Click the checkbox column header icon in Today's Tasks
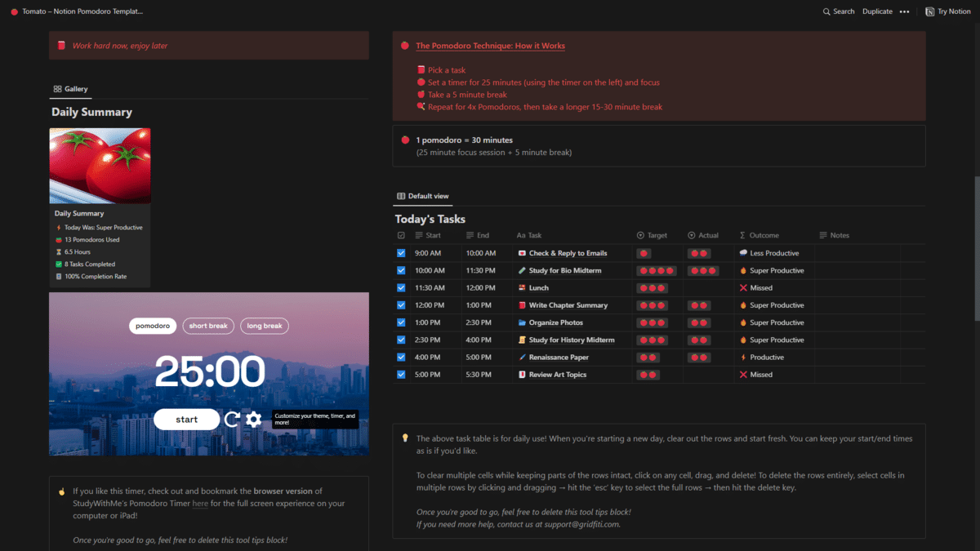This screenshot has width=980, height=551. [x=401, y=235]
